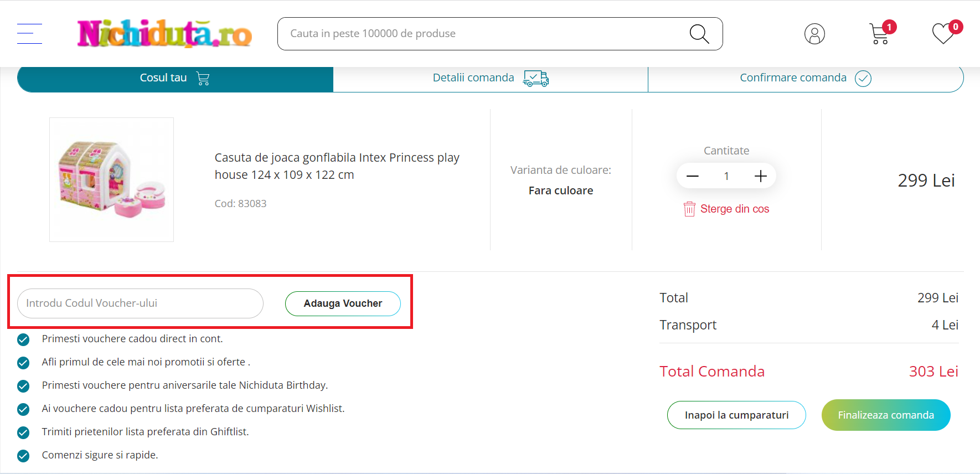Click the trash icon to remove product

click(x=689, y=209)
